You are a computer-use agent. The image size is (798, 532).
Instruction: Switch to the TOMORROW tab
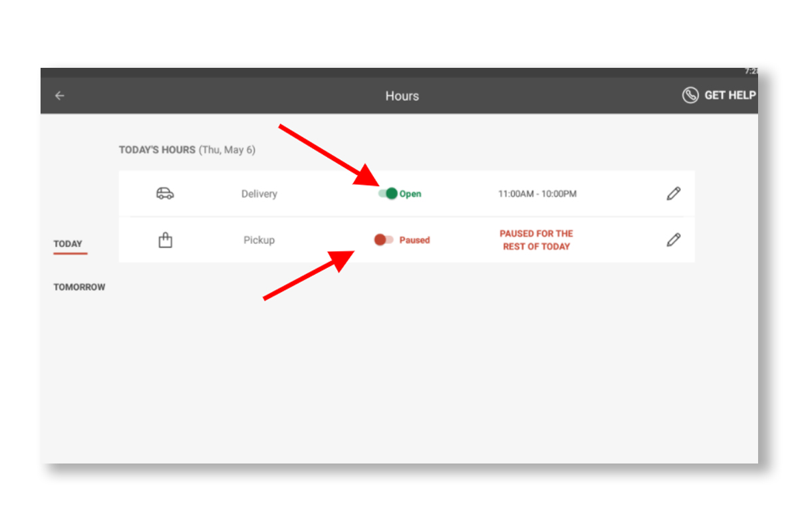(79, 287)
